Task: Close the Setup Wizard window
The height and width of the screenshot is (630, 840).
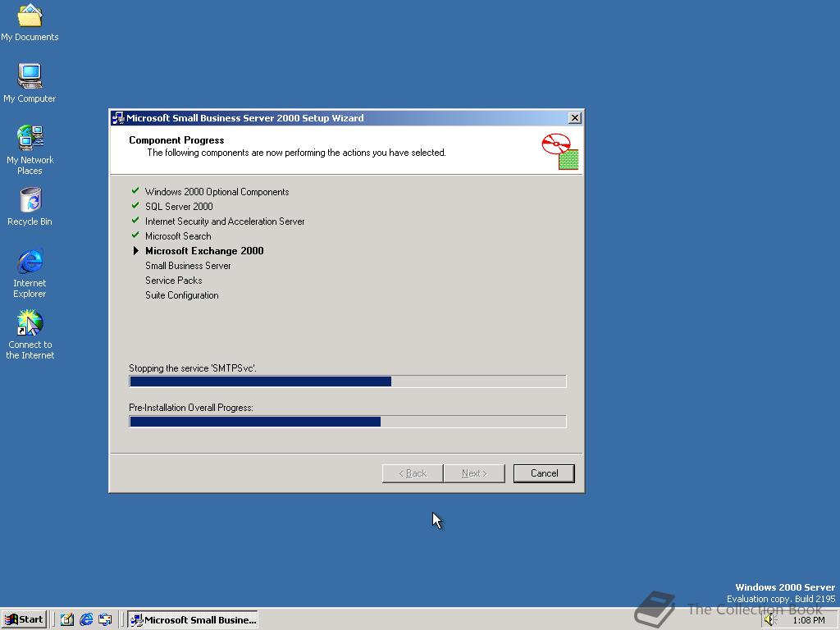Action: pos(575,118)
